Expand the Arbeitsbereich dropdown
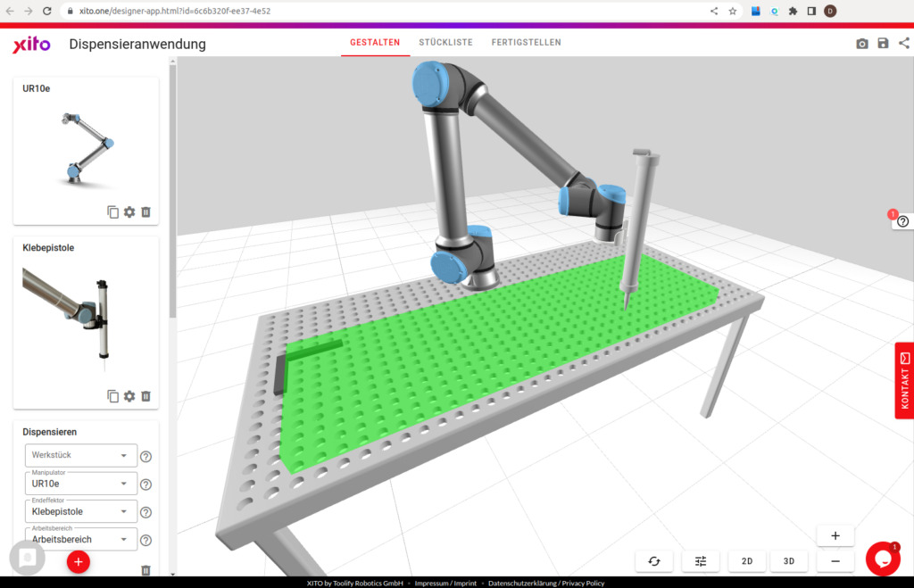 [80, 539]
